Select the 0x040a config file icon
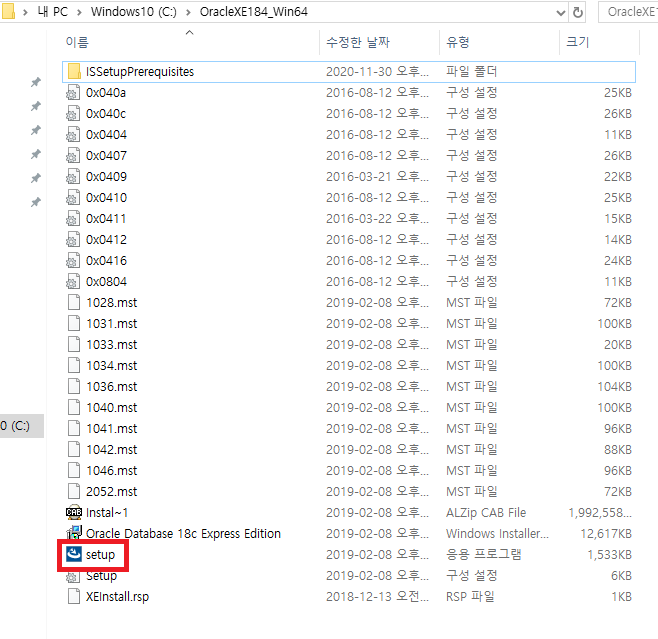This screenshot has height=639, width=658. tap(73, 92)
